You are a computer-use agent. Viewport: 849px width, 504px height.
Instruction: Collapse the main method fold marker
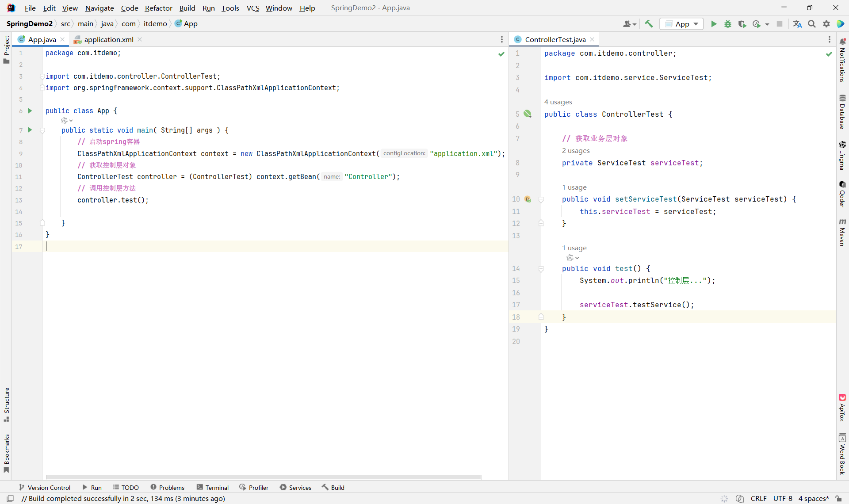pyautogui.click(x=42, y=130)
